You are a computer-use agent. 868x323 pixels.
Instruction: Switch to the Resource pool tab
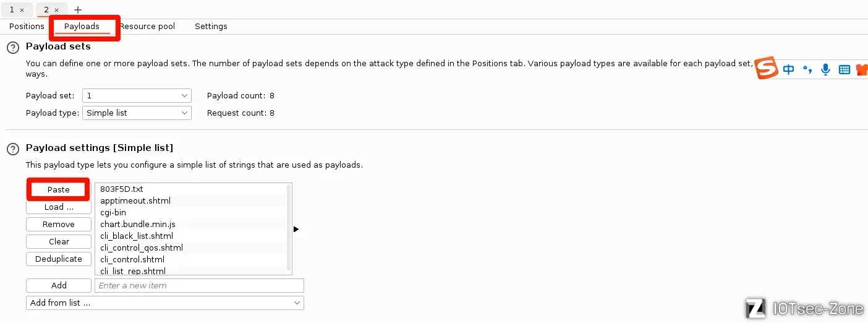[x=147, y=27]
